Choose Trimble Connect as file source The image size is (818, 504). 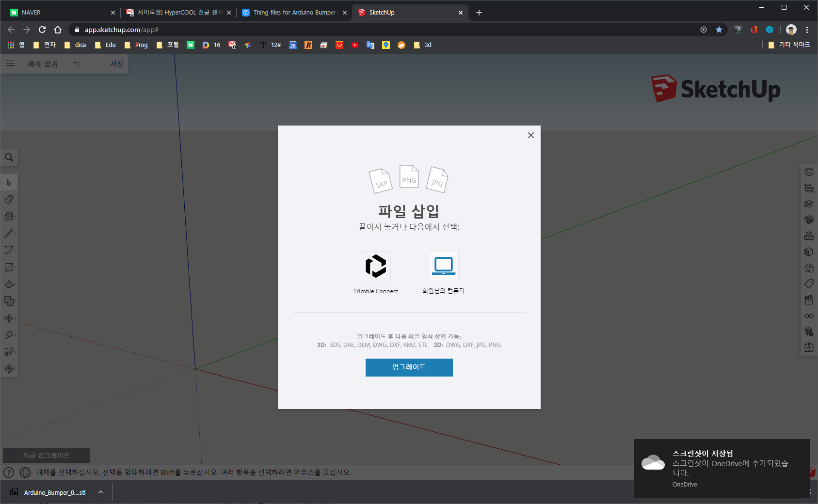376,266
